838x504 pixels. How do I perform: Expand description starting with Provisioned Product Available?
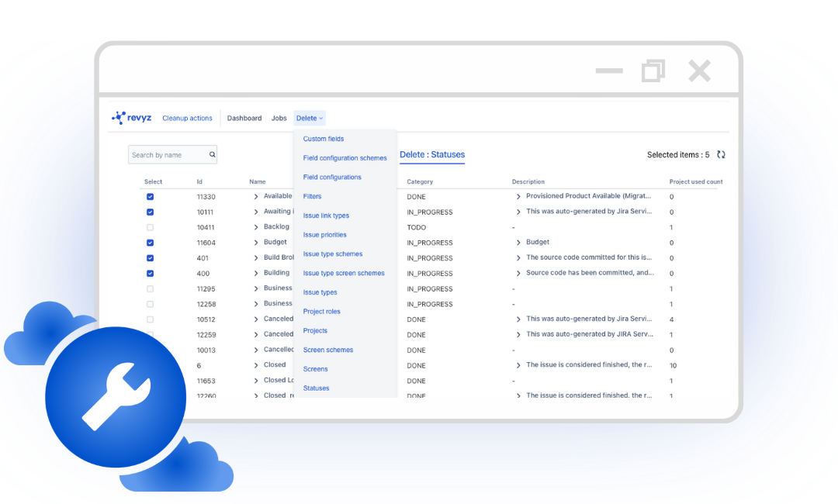(519, 197)
